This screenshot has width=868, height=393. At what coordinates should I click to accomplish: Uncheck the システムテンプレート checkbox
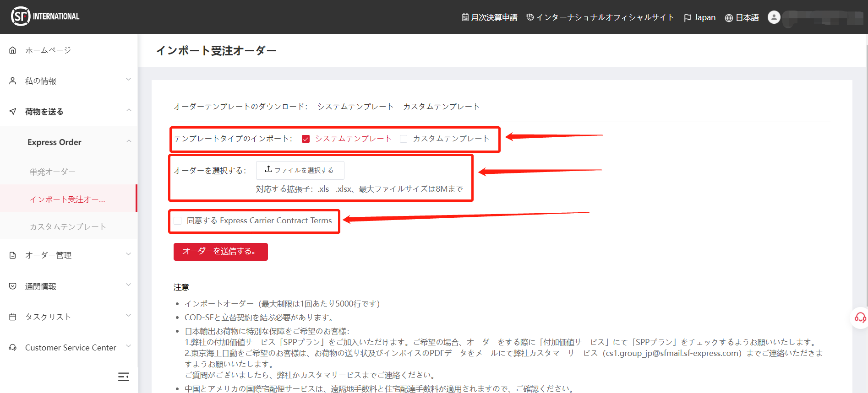306,139
